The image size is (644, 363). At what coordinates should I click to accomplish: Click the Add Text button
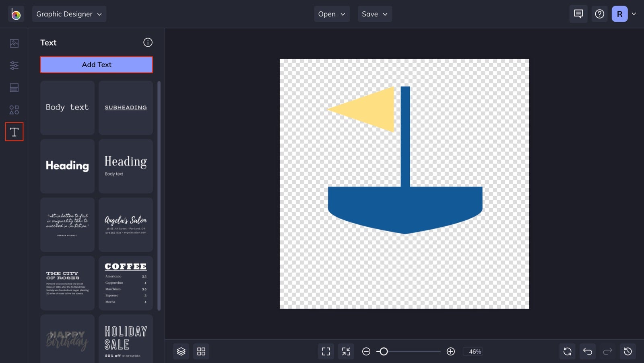click(96, 64)
